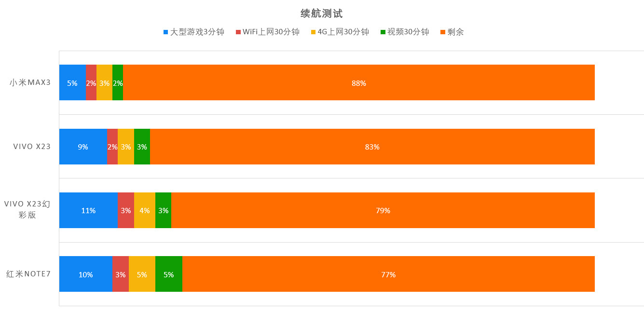Click the 5% green video segment of 红米NOTE7

pos(169,274)
